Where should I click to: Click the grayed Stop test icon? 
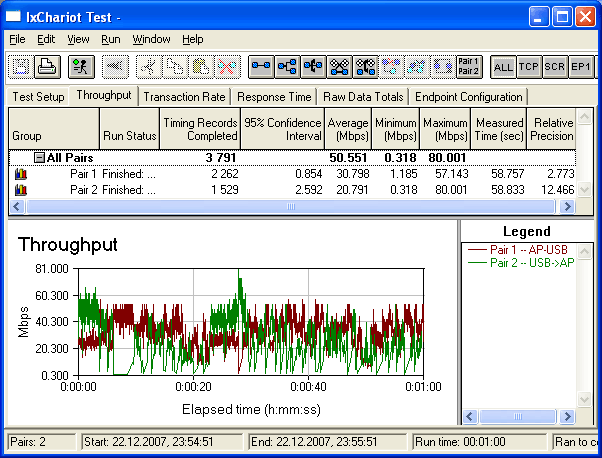(x=115, y=67)
